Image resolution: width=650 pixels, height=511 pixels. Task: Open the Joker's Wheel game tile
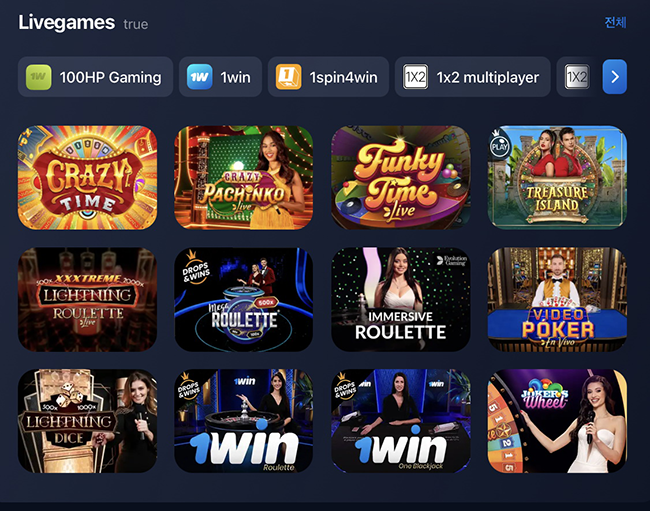click(x=557, y=421)
